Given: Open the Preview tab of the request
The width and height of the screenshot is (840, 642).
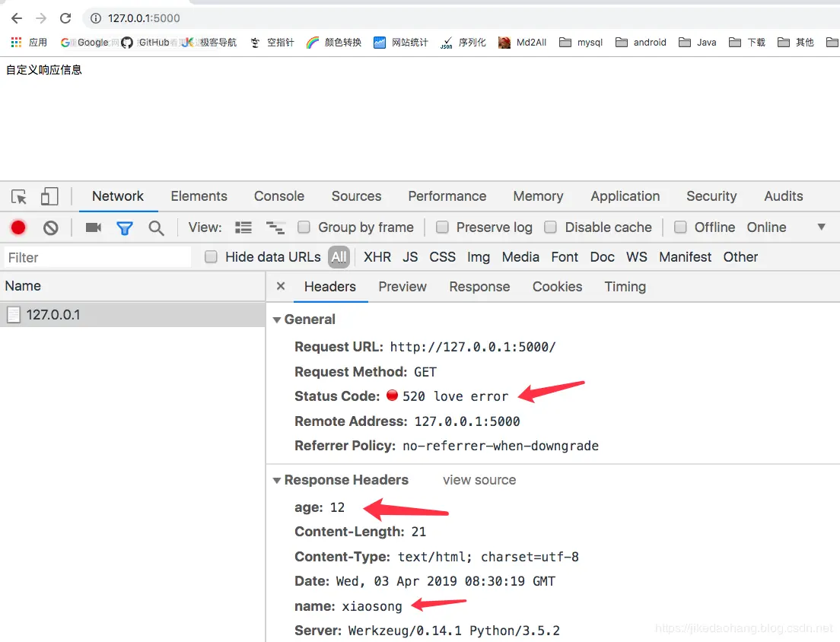Looking at the screenshot, I should click(402, 287).
